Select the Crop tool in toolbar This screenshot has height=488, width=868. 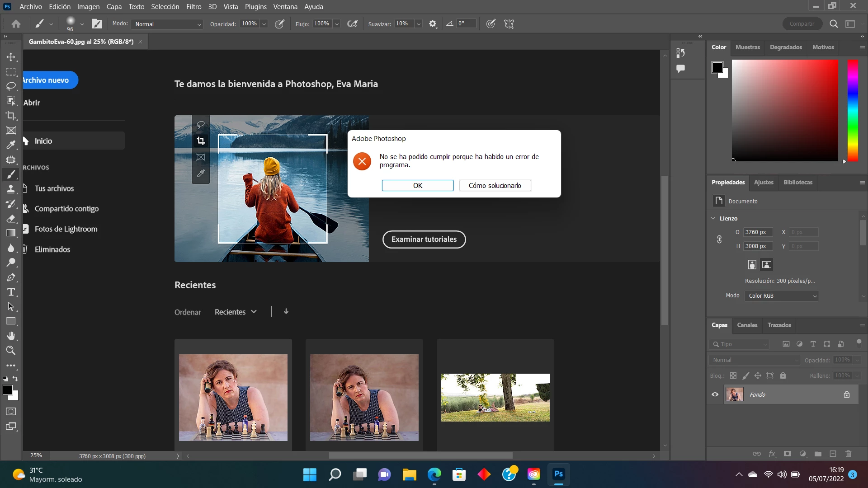pyautogui.click(x=11, y=116)
